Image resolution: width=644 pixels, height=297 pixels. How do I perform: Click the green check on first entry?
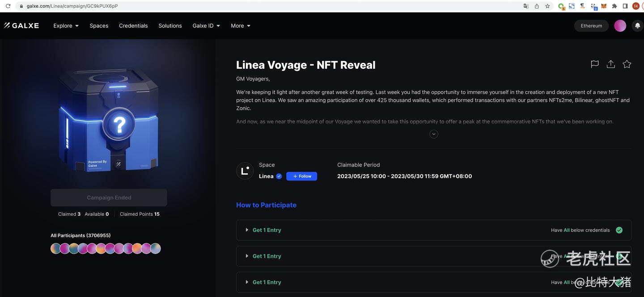[619, 230]
